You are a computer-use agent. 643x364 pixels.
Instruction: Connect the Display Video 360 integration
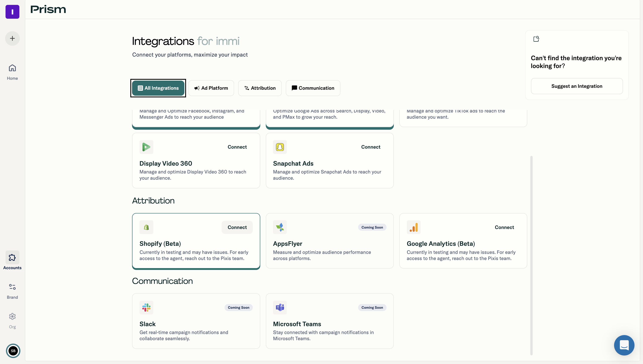(237, 147)
